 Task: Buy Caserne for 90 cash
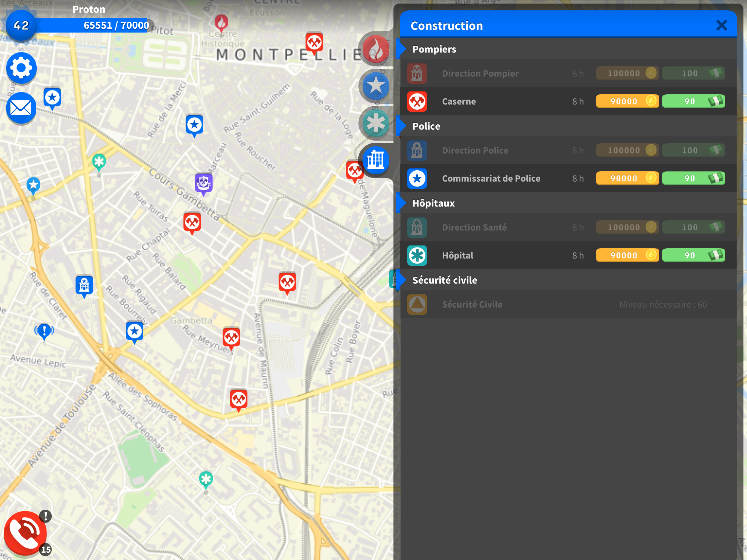point(694,101)
